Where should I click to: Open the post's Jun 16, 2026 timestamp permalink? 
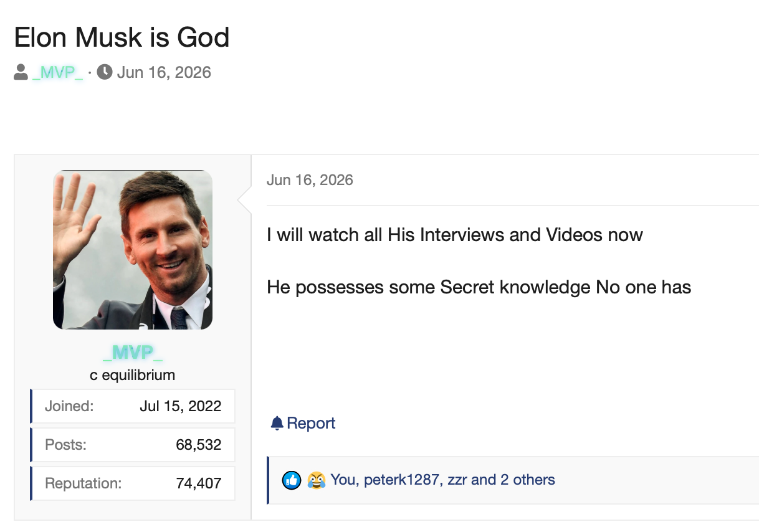click(x=310, y=180)
